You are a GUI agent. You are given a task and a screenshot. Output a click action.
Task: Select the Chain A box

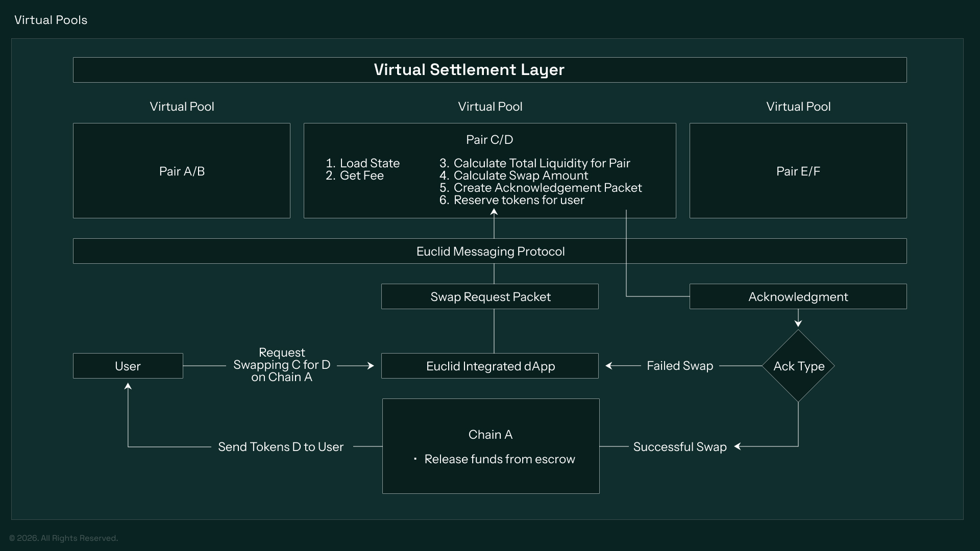coord(490,445)
